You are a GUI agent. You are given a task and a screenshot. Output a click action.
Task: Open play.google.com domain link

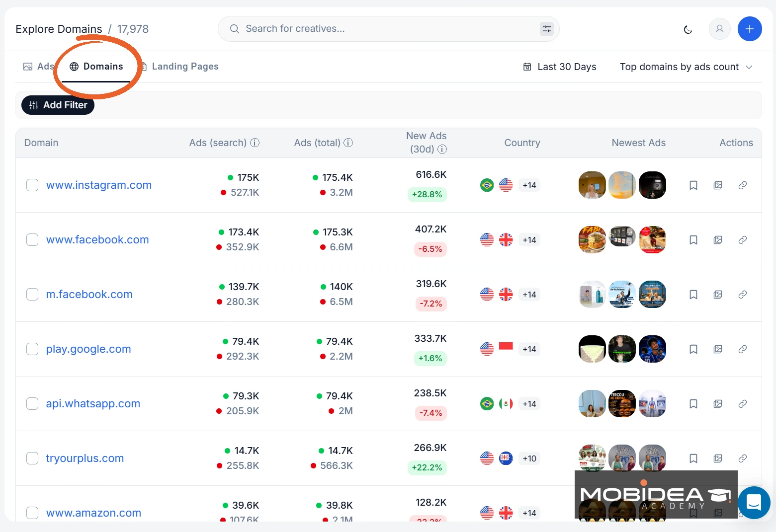(88, 349)
